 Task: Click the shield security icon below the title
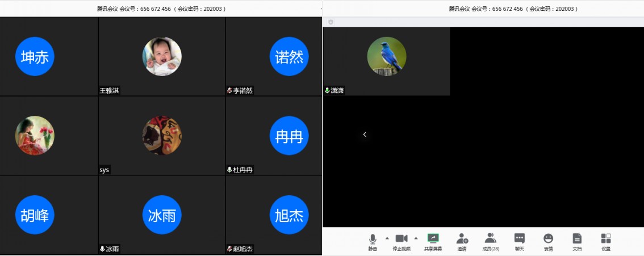pos(331,22)
